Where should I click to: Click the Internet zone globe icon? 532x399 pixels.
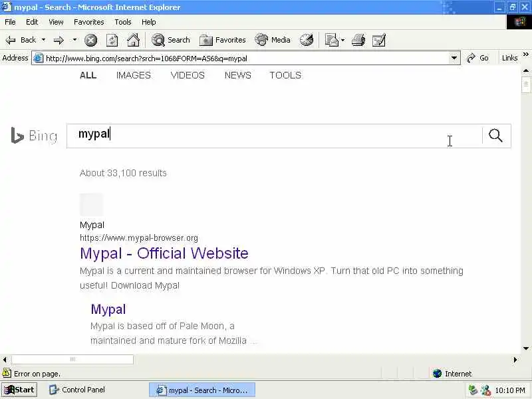[438, 373]
